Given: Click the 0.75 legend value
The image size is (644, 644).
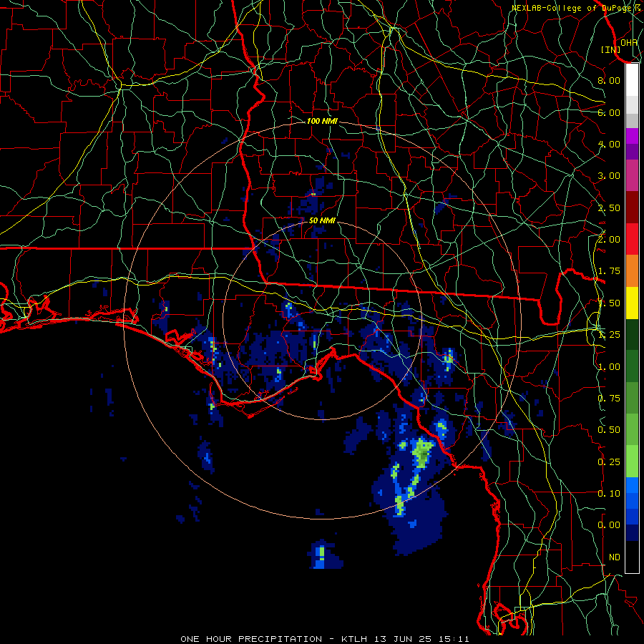Looking at the screenshot, I should [x=609, y=399].
